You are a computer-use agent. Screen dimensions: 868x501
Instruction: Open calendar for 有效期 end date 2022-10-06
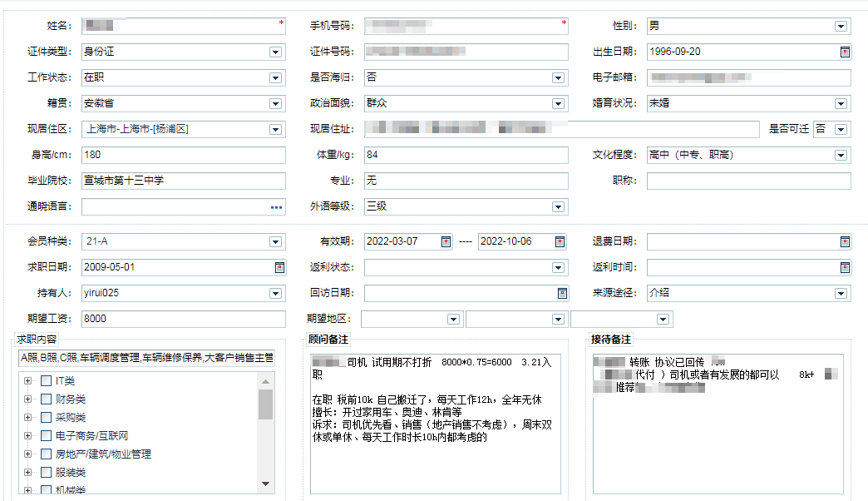560,241
